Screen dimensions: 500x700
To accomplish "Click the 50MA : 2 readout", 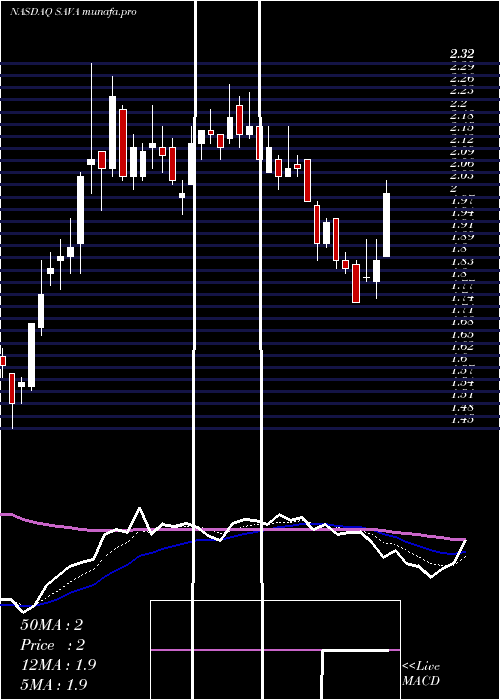I will coord(52,625).
